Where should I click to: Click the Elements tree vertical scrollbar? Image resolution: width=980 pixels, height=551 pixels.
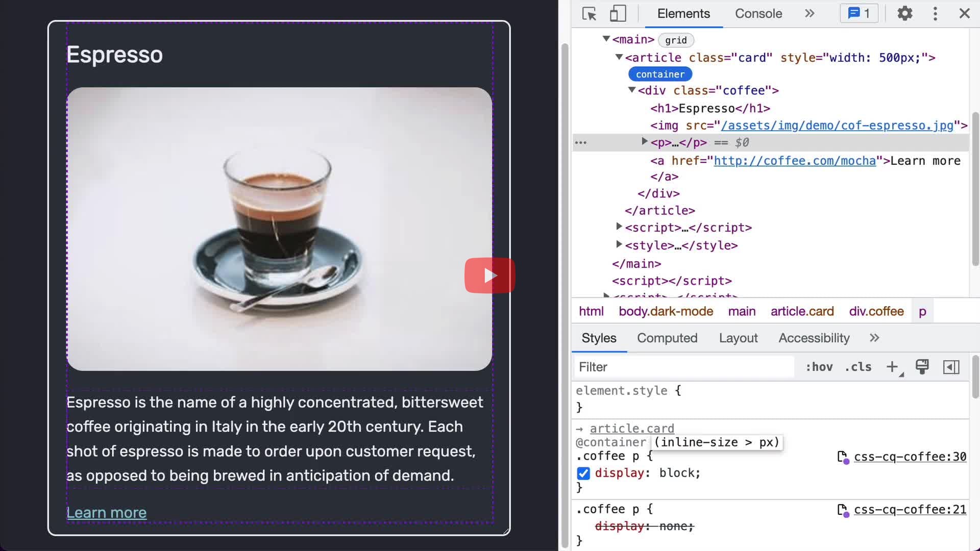975,189
